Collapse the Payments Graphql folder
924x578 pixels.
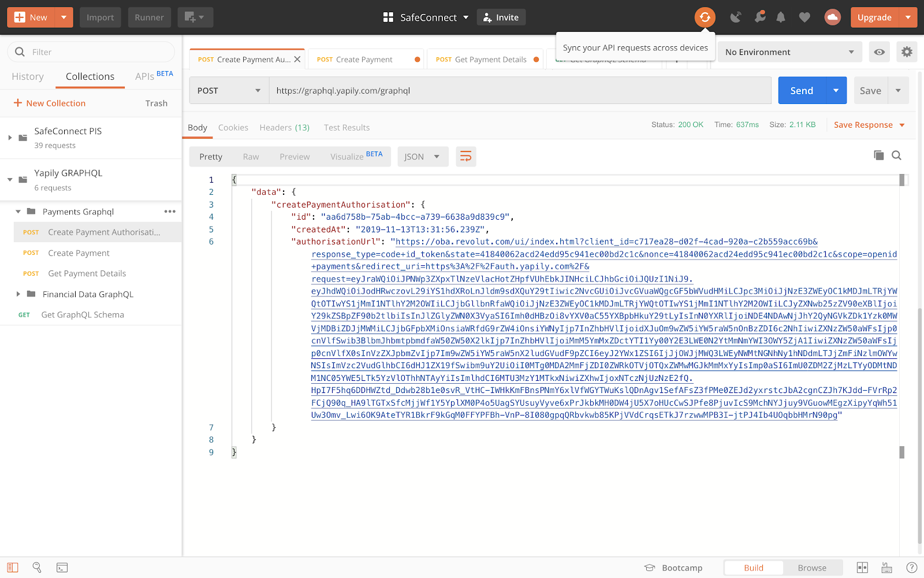(x=18, y=212)
